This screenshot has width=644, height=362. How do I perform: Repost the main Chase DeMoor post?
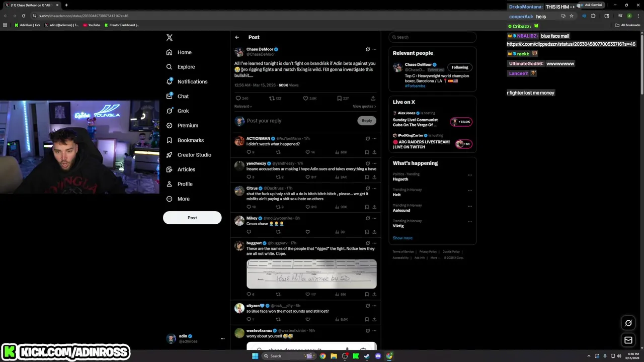click(272, 98)
